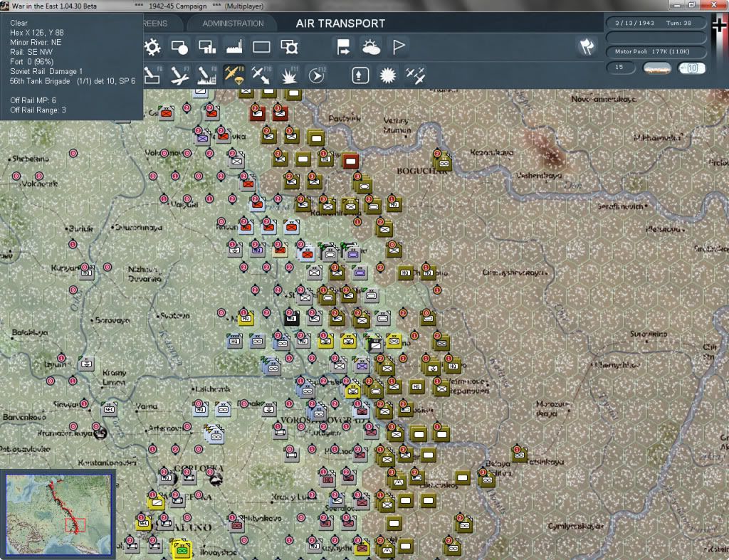729x560 pixels.
Task: Open the factory production screen icon
Action: (234, 47)
